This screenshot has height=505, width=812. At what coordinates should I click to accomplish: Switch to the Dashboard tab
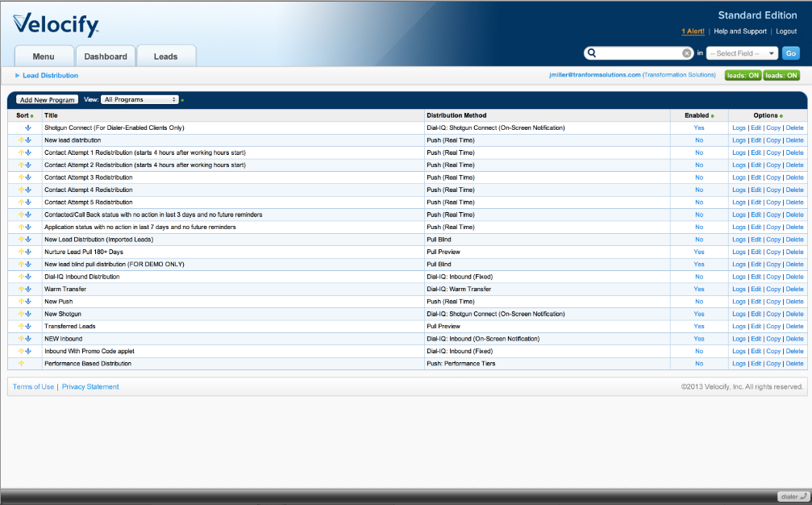pos(106,56)
